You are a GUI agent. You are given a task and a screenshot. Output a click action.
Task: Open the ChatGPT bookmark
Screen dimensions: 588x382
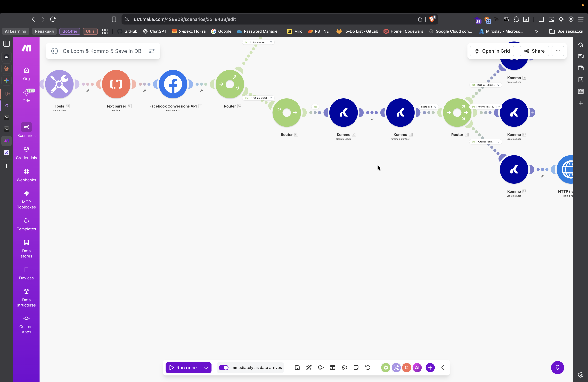tap(155, 31)
